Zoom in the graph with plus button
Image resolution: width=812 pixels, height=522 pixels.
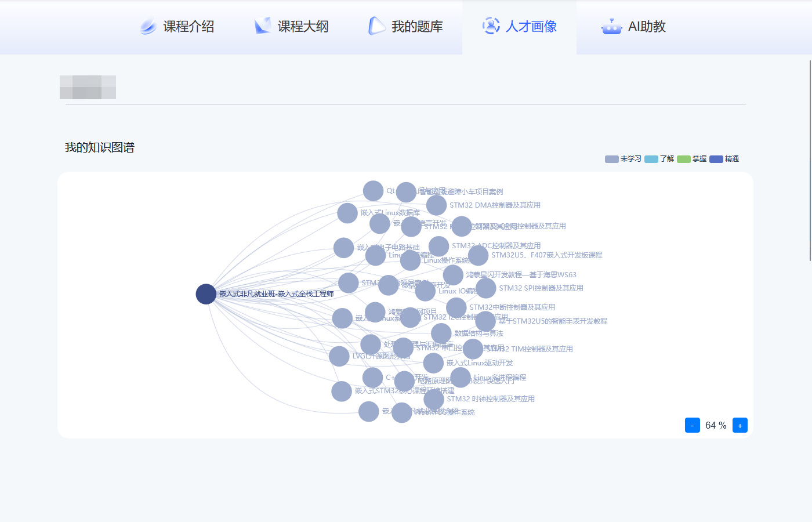(739, 425)
